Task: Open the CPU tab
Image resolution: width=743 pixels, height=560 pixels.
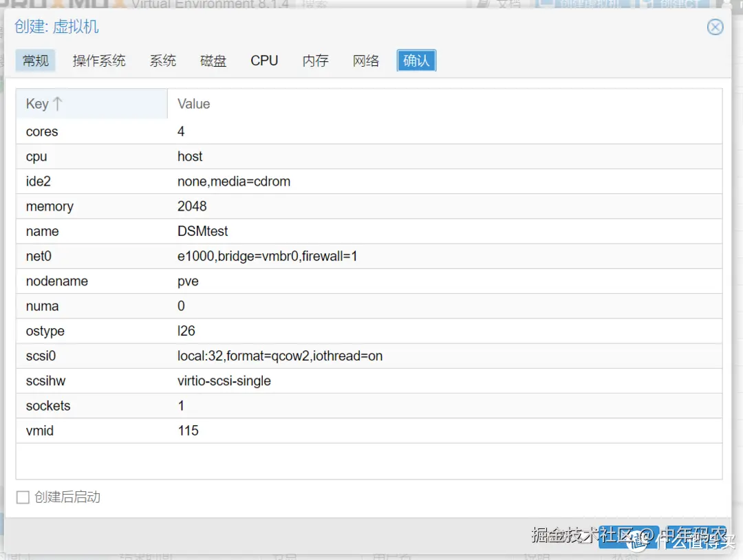Action: [264, 61]
